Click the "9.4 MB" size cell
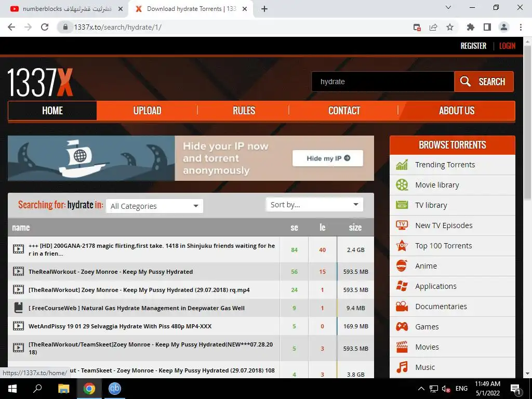This screenshot has height=399, width=532. click(355, 308)
